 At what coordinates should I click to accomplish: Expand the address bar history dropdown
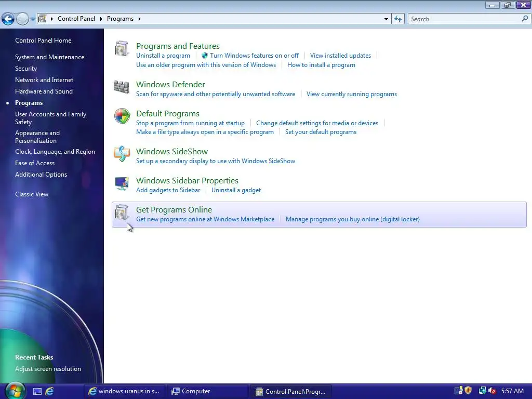(x=386, y=19)
